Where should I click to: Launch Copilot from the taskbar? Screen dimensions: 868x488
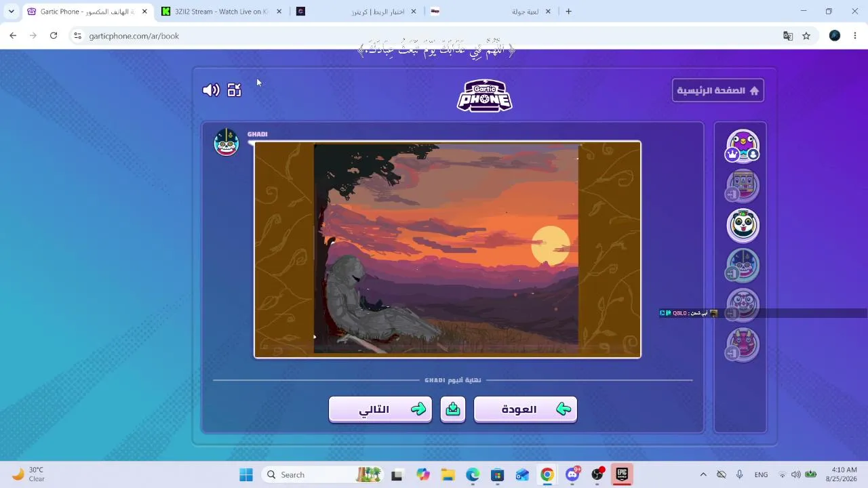coord(423,474)
